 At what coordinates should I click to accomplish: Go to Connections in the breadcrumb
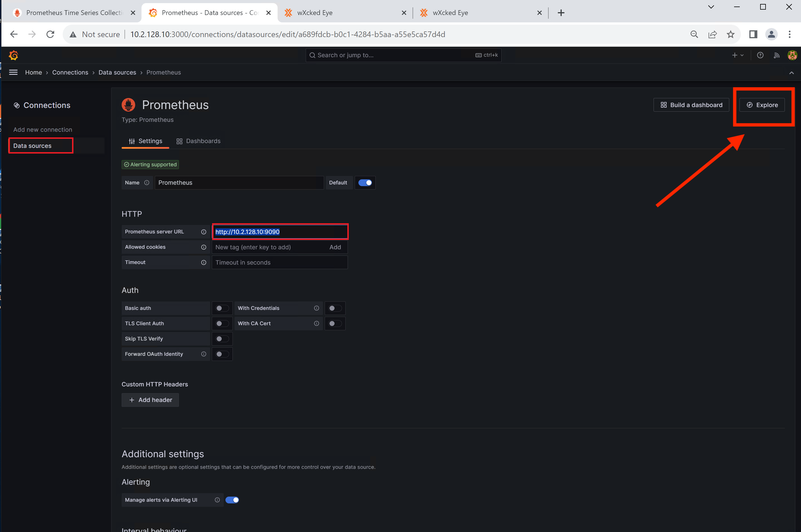pyautogui.click(x=70, y=72)
